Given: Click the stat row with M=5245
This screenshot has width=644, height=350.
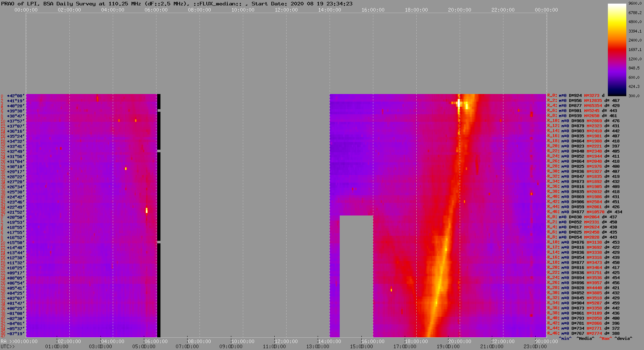Looking at the screenshot, I should 582,111.
